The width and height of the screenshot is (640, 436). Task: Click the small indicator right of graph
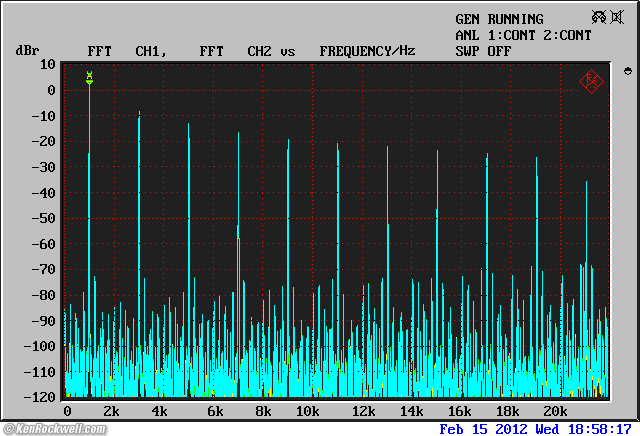pos(628,71)
